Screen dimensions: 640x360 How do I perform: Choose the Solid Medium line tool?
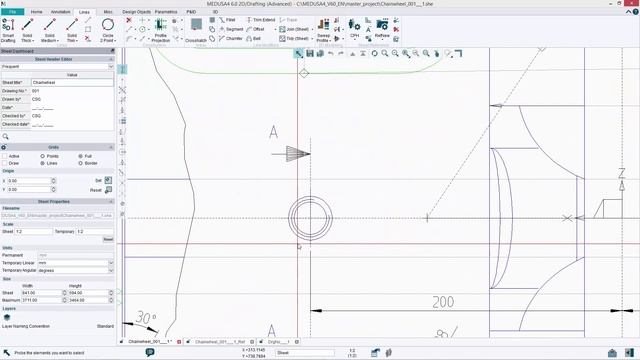49,30
